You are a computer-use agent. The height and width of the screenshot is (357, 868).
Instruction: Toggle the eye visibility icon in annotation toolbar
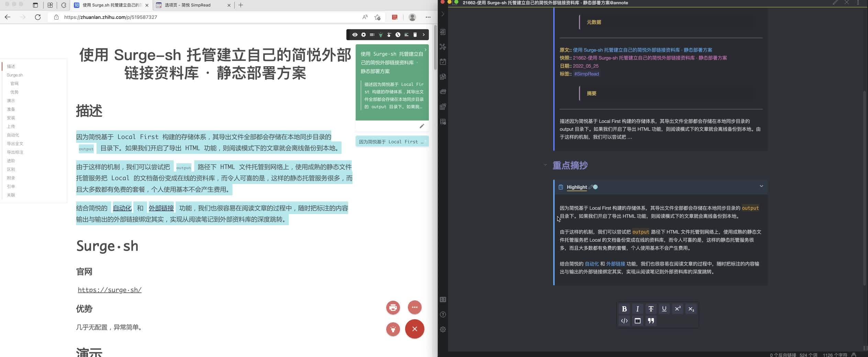coord(355,35)
